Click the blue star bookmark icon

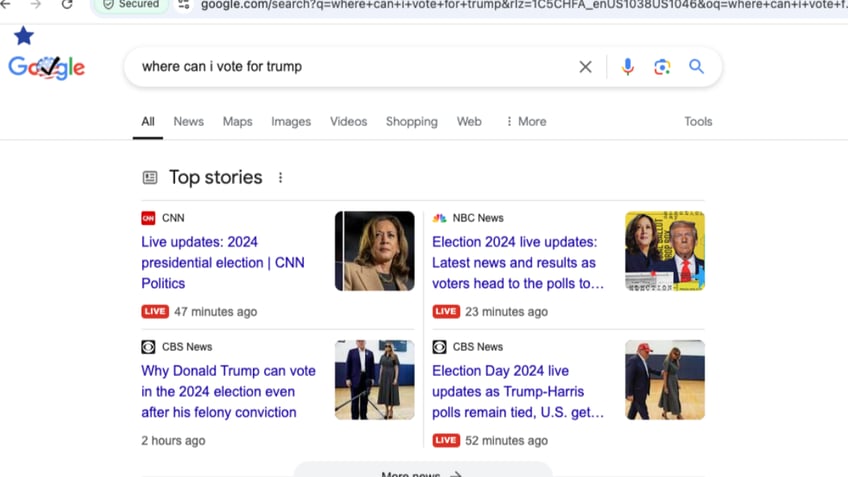pyautogui.click(x=24, y=36)
